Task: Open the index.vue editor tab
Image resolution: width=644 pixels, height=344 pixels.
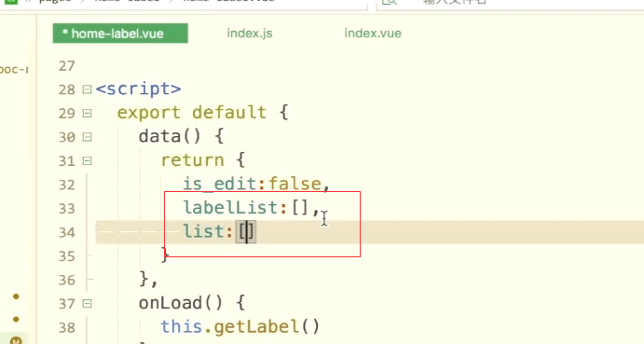Action: click(373, 34)
